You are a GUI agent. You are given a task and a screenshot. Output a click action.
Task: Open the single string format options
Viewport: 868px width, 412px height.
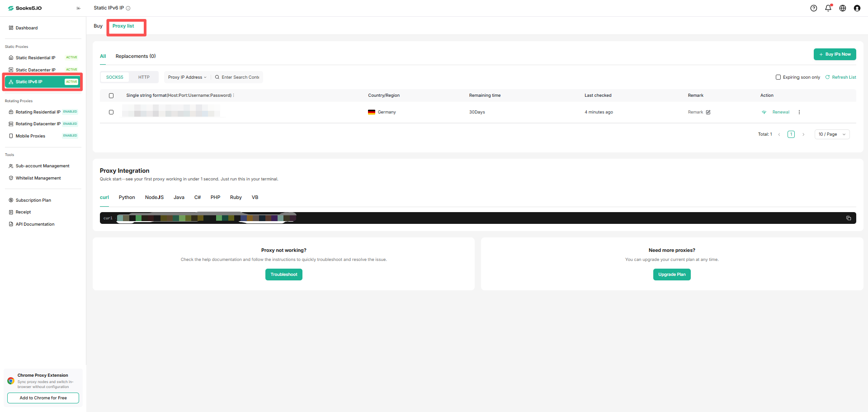coord(234,95)
